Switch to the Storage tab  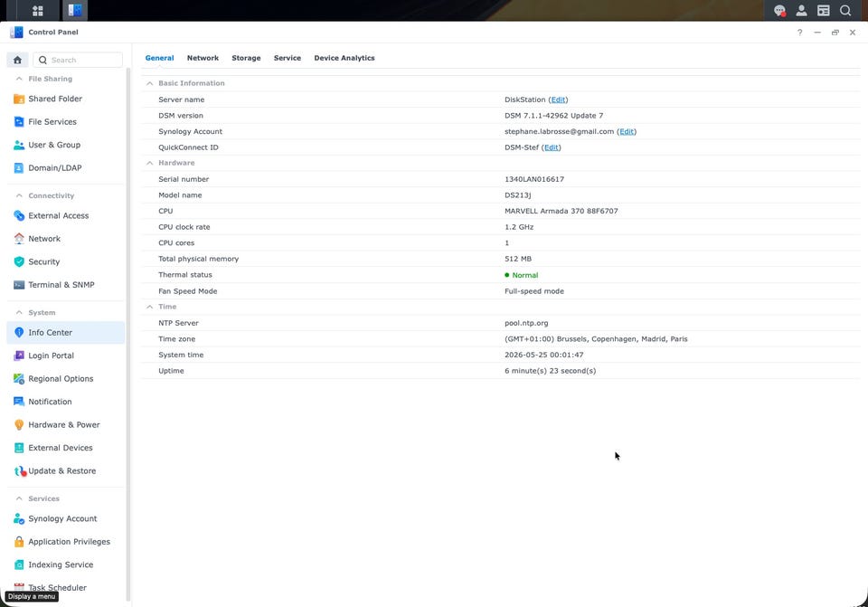click(x=246, y=58)
